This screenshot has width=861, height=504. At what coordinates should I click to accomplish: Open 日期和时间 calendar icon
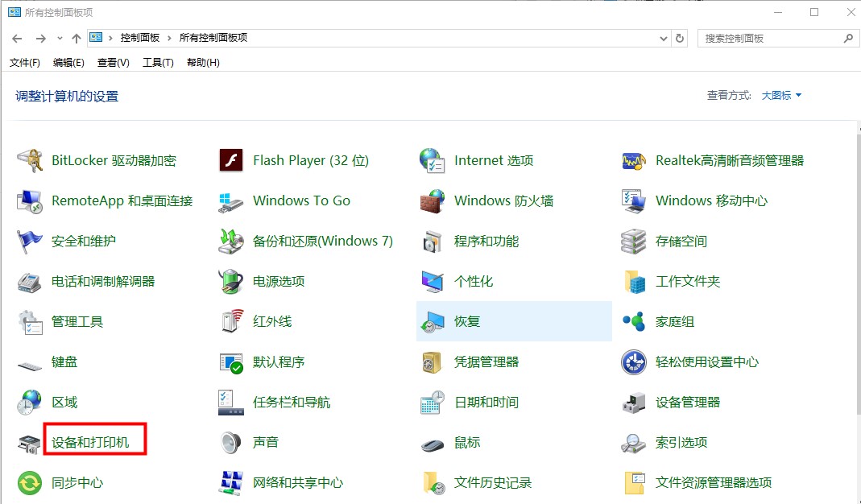433,403
